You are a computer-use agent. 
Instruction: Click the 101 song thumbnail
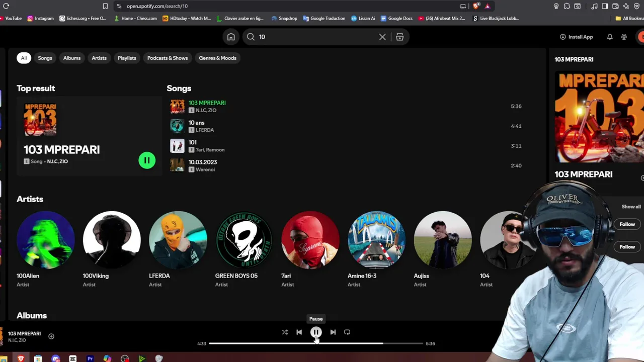click(x=177, y=146)
